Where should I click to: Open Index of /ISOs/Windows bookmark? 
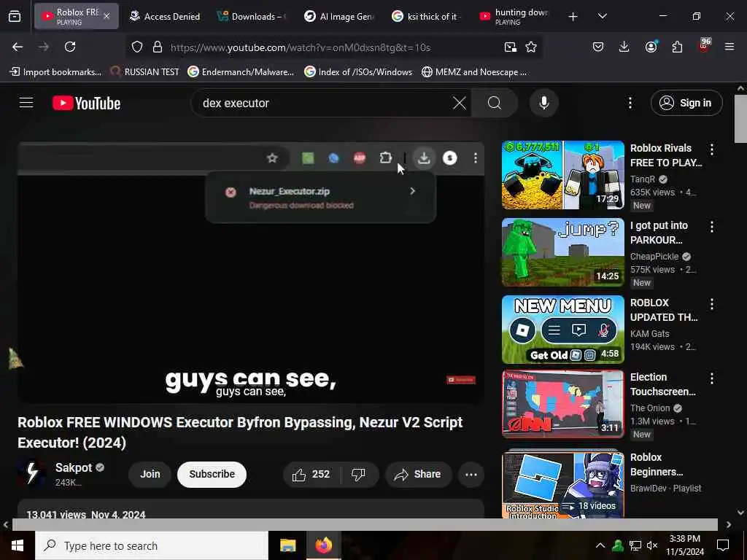coord(358,72)
